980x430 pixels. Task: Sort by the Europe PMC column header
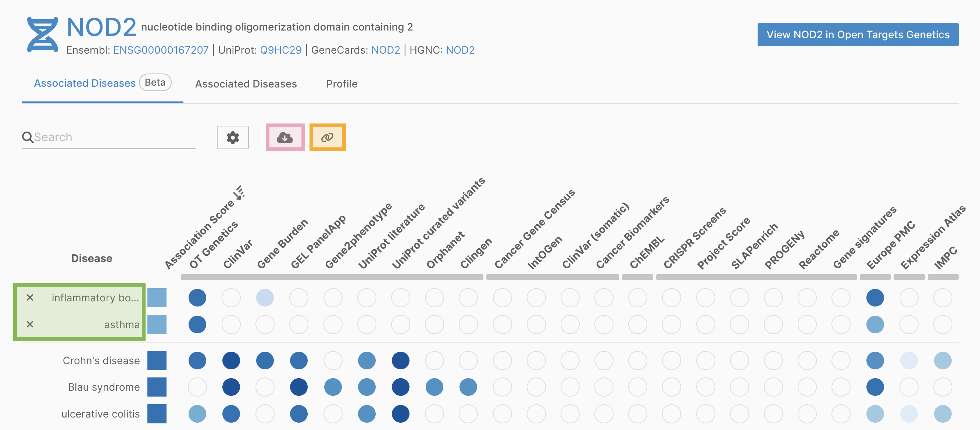pyautogui.click(x=890, y=245)
